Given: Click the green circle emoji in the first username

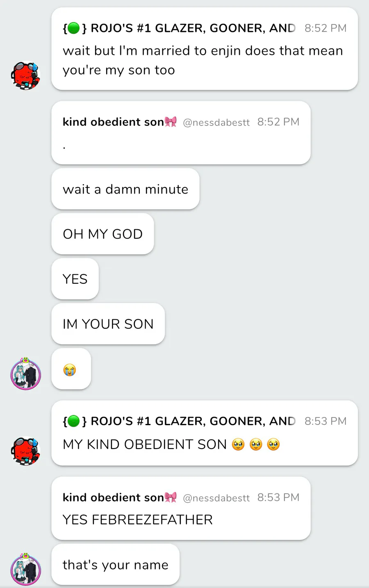Looking at the screenshot, I should point(73,28).
